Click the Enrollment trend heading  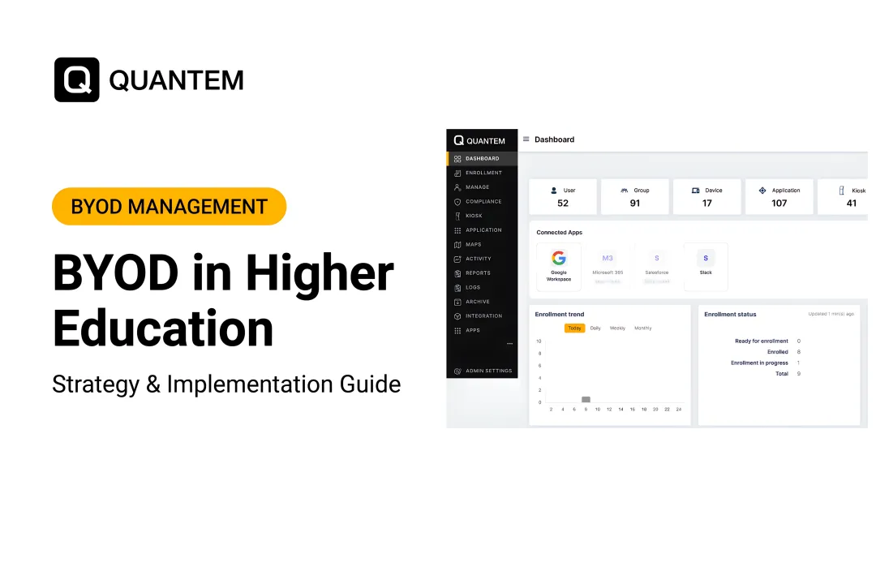coord(559,315)
